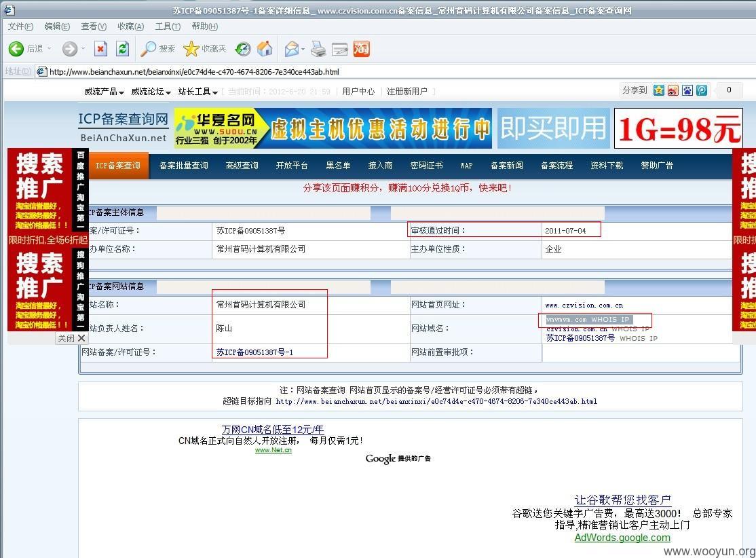Click the red 分享该页面赚积分 promo text
This screenshot has height=558, width=756.
click(x=407, y=188)
